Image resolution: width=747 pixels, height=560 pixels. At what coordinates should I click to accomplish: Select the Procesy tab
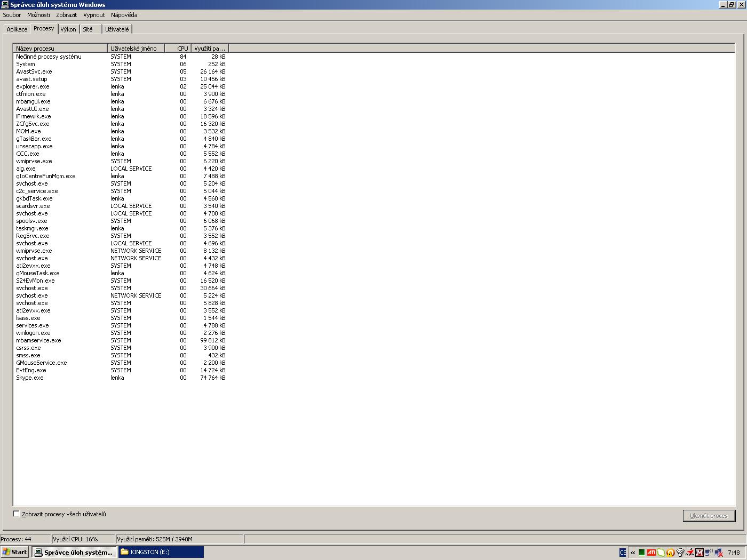tap(44, 28)
